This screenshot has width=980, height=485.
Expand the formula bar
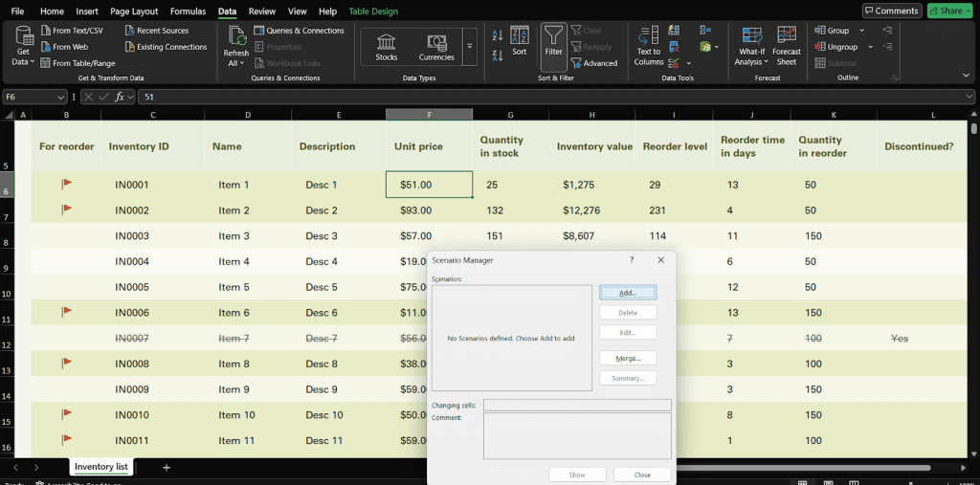coord(969,97)
